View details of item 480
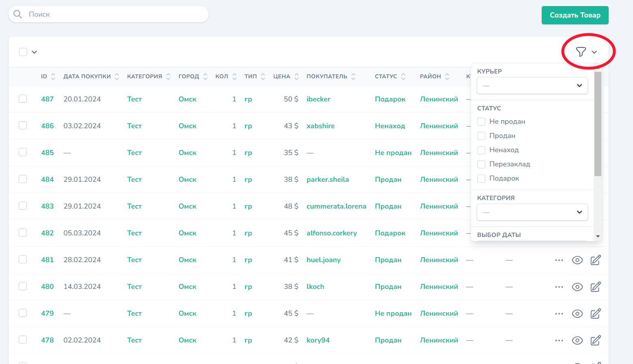Image resolution: width=633 pixels, height=364 pixels. tap(577, 287)
